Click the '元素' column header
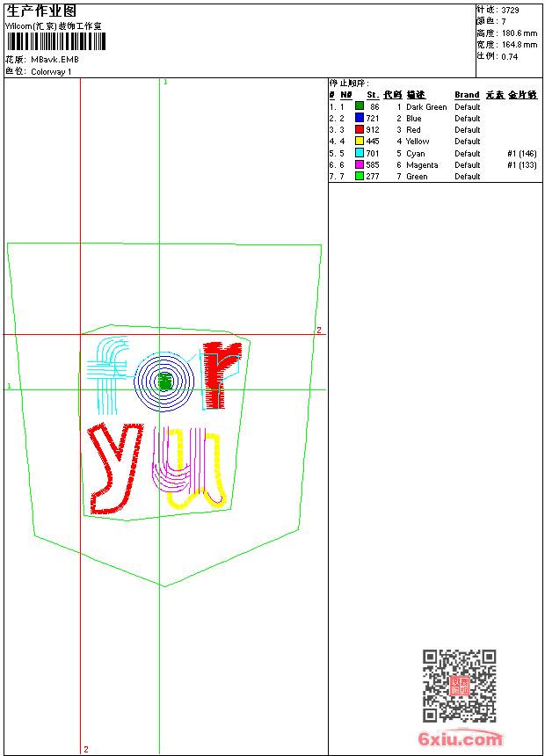Image resolution: width=545 pixels, height=756 pixels. click(495, 95)
